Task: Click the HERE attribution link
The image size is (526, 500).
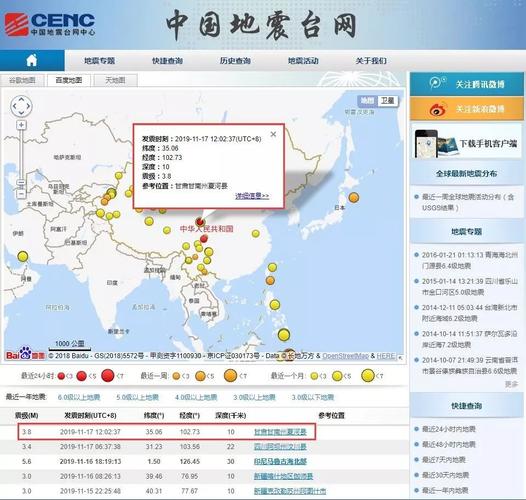Action: (386, 356)
